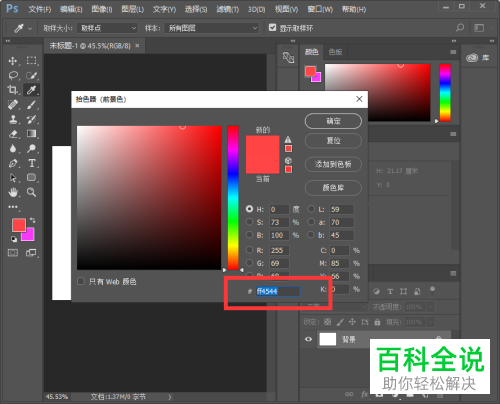Open the Sample All Layers dropdown
Screen dimensions: 500x404
coord(212,28)
